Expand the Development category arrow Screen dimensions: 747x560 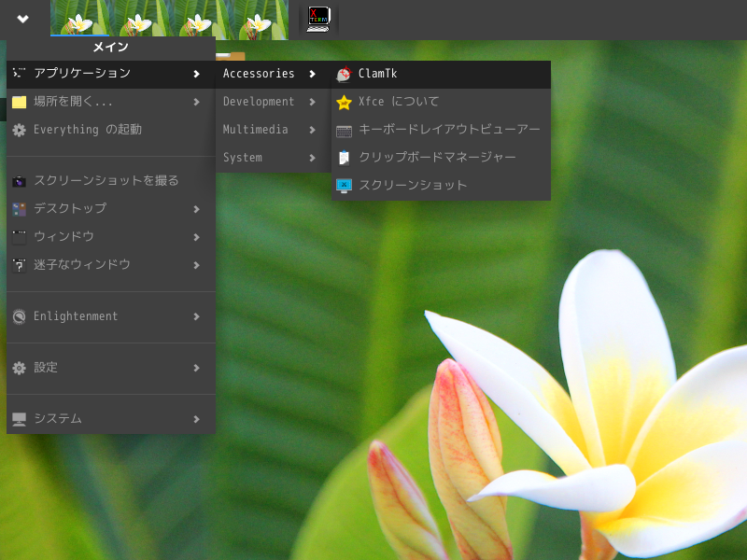pos(312,102)
